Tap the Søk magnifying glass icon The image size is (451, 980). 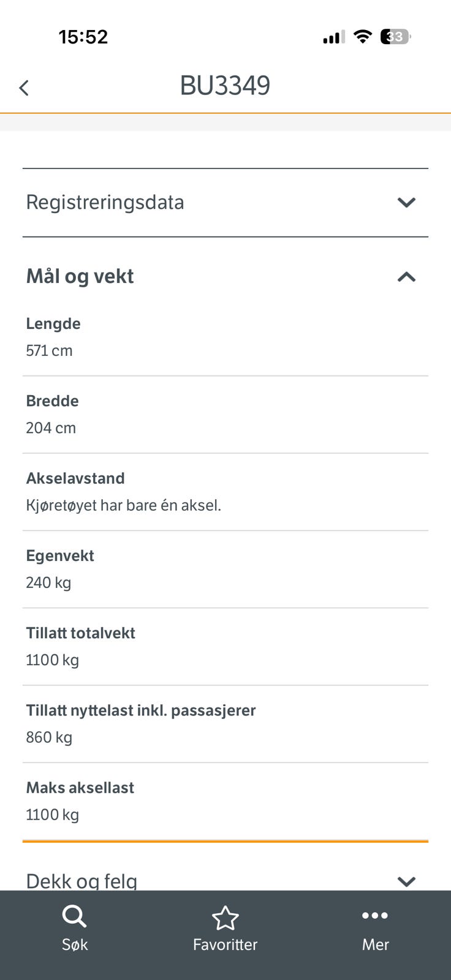coord(74,917)
